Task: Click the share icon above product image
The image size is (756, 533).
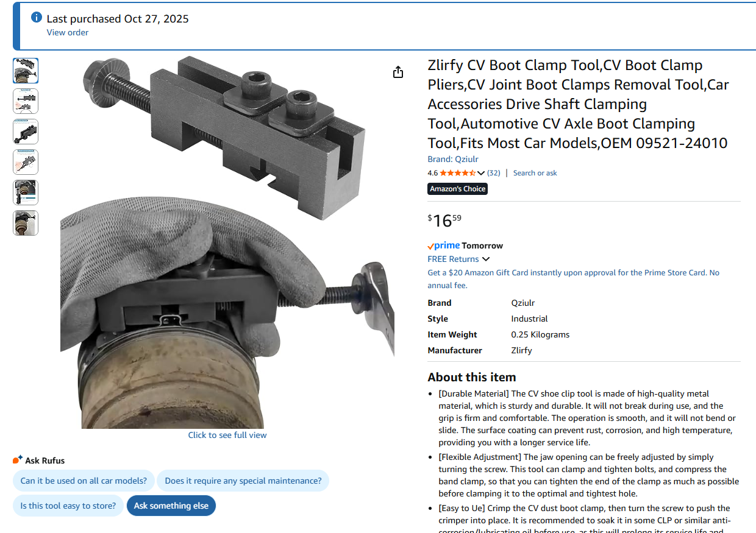Action: point(398,72)
